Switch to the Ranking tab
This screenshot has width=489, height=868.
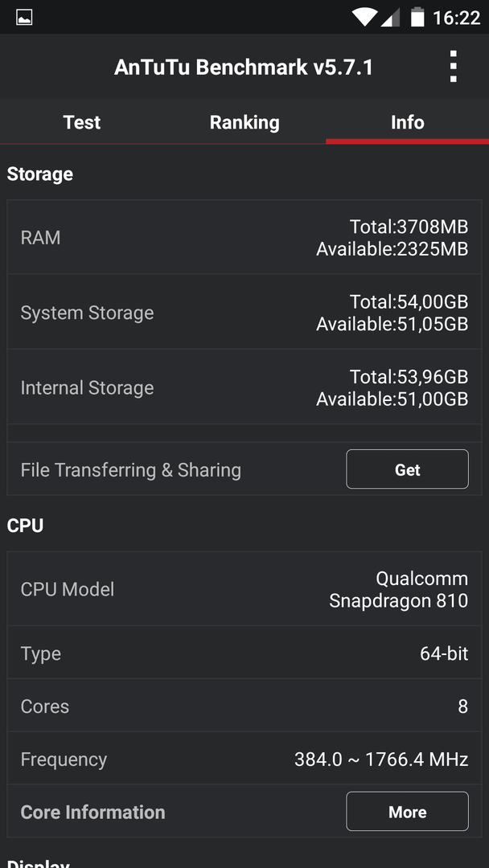(x=244, y=122)
